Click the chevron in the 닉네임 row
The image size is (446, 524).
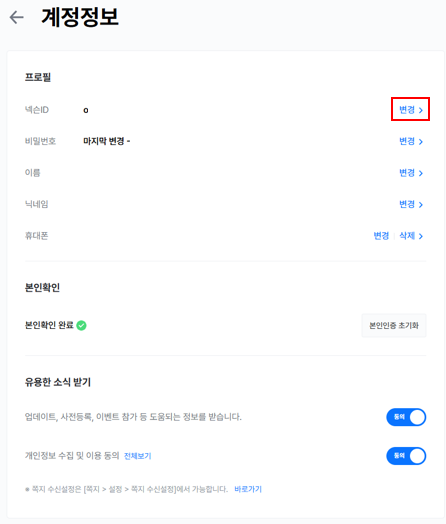pos(421,205)
